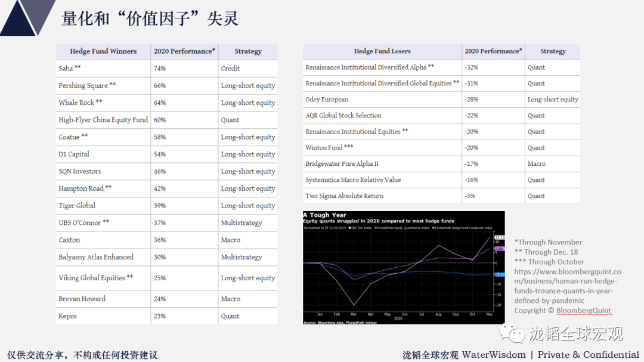The image size is (644, 362).
Task: Click the 39% value for Tiger Global
Action: coord(160,205)
